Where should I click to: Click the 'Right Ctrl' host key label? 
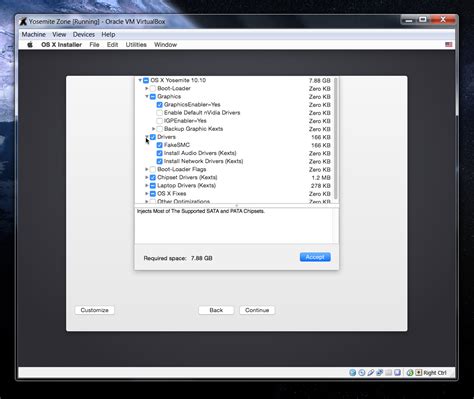point(435,373)
